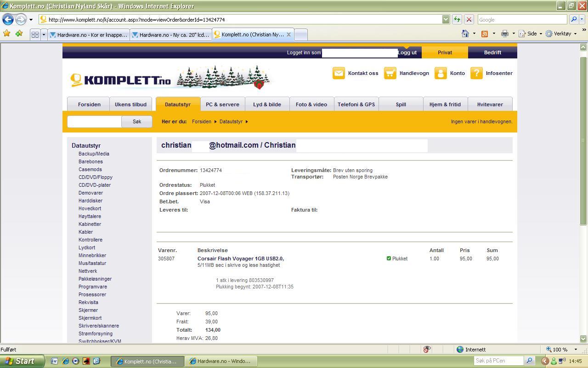This screenshot has width=588, height=368.
Task: Launch Word from quick launch
Action: coord(54,361)
